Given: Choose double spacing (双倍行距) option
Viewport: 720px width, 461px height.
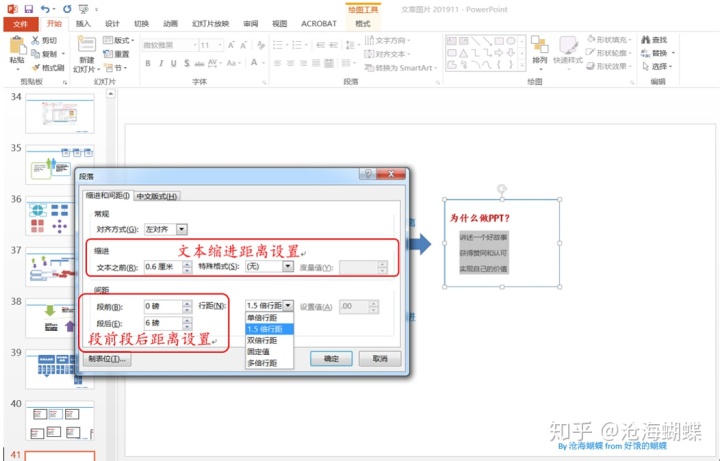Looking at the screenshot, I should [x=270, y=340].
